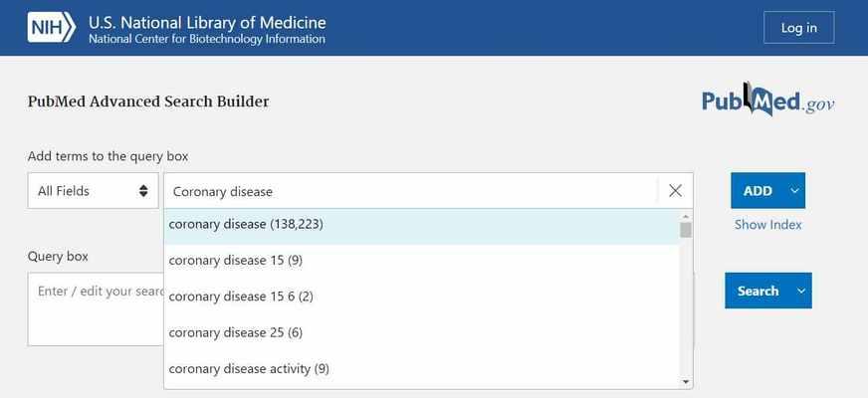Select suggestion coronary disease activity (9)
This screenshot has width=868, height=398.
pyautogui.click(x=422, y=369)
